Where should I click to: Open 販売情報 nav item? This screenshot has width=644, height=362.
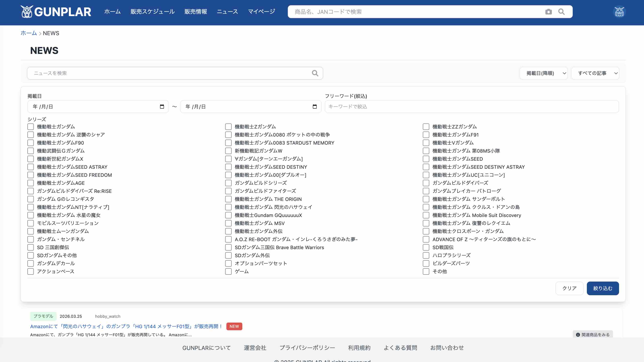tap(196, 12)
